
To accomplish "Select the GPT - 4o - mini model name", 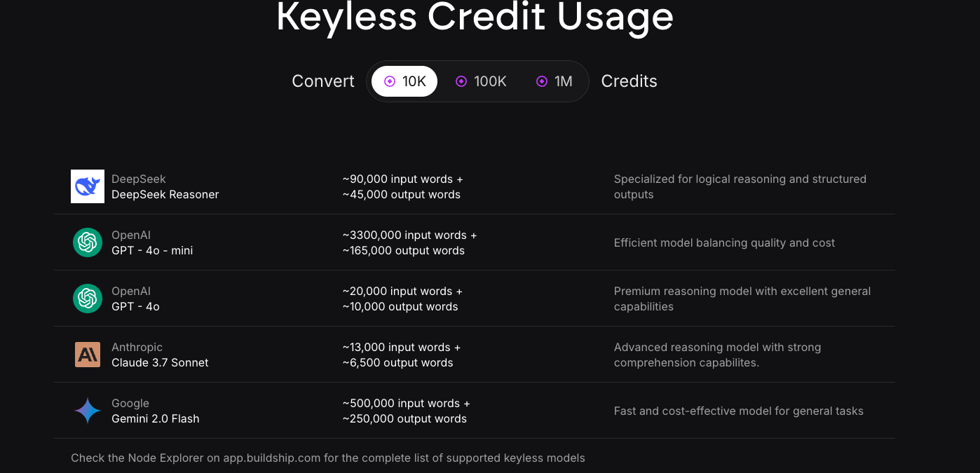I will pyautogui.click(x=152, y=250).
